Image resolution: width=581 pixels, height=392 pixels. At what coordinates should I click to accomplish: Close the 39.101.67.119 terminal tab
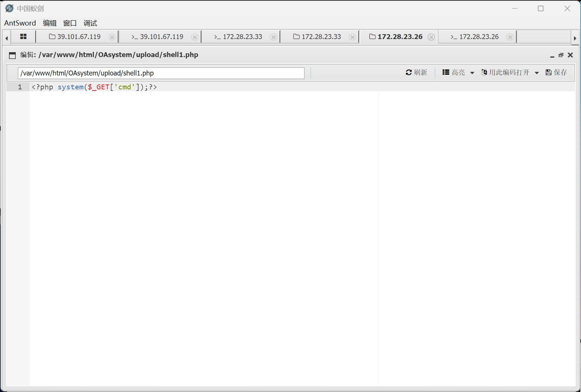point(195,37)
